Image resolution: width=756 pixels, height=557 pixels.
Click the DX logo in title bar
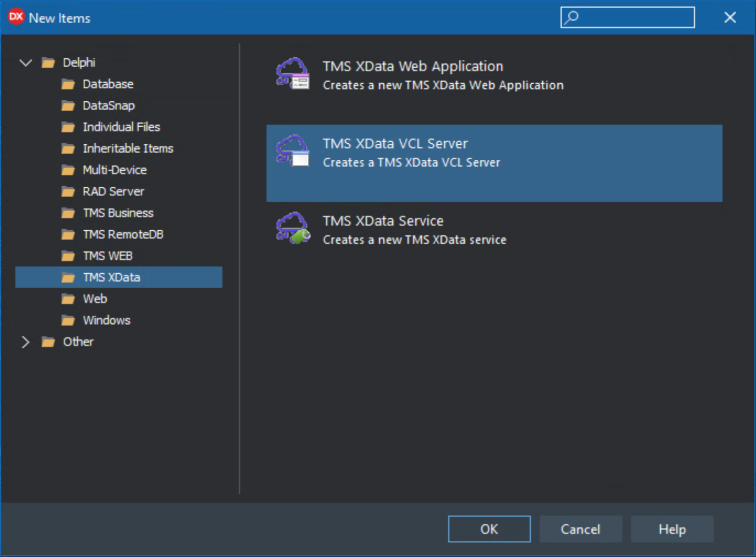coord(16,17)
